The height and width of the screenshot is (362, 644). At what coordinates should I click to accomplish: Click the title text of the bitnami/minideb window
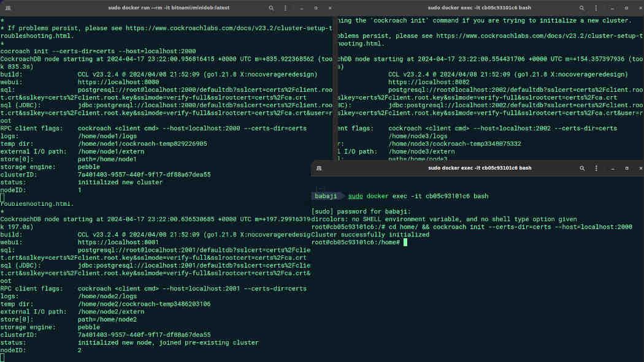(x=169, y=8)
